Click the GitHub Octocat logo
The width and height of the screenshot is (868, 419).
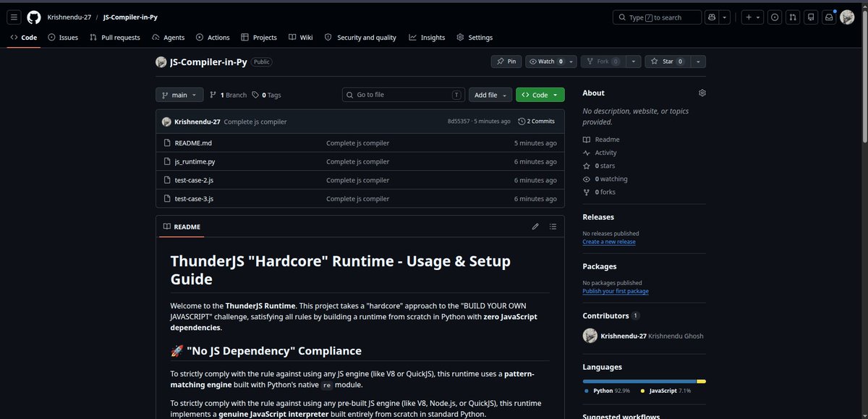tap(34, 17)
